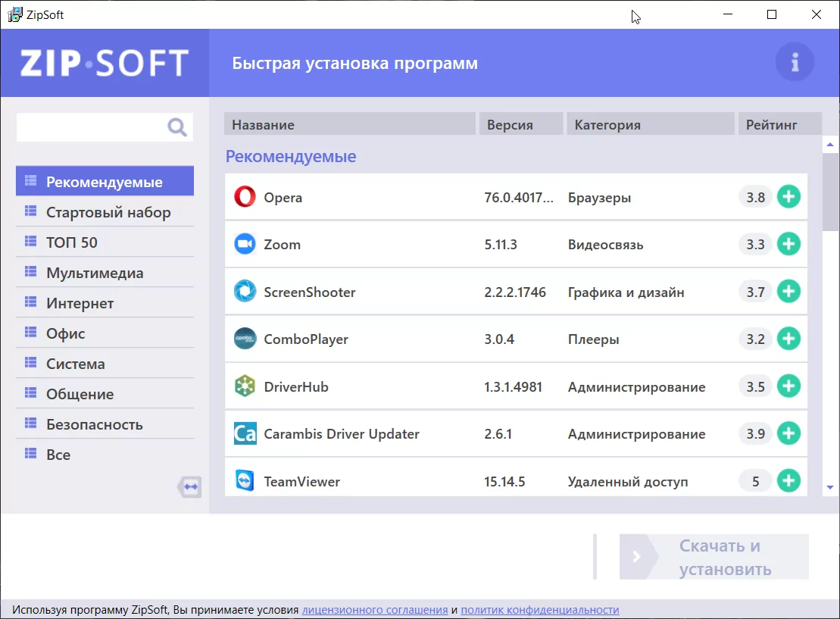Image resolution: width=840 pixels, height=619 pixels.
Task: Add ComboPlayer with its green plus button
Action: point(788,339)
